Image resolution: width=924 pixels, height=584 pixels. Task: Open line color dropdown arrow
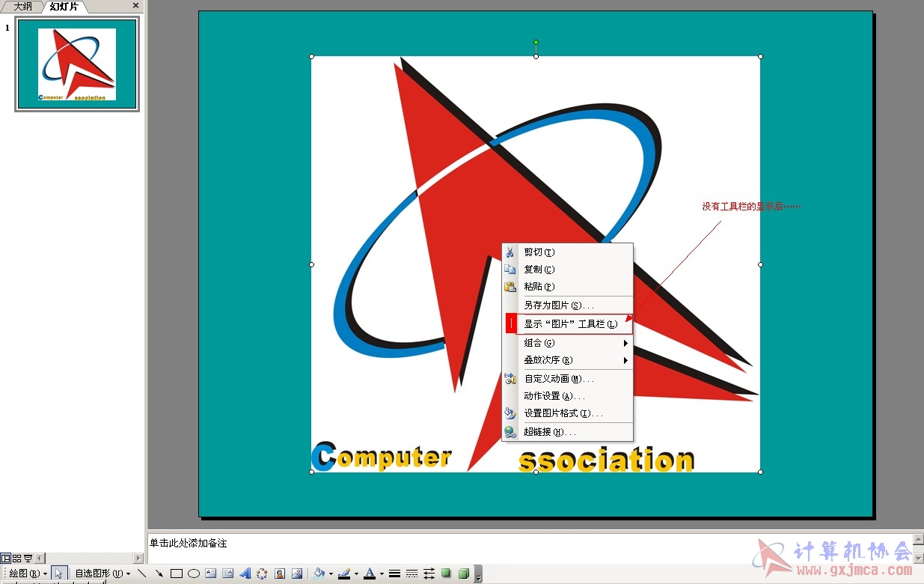[356, 574]
